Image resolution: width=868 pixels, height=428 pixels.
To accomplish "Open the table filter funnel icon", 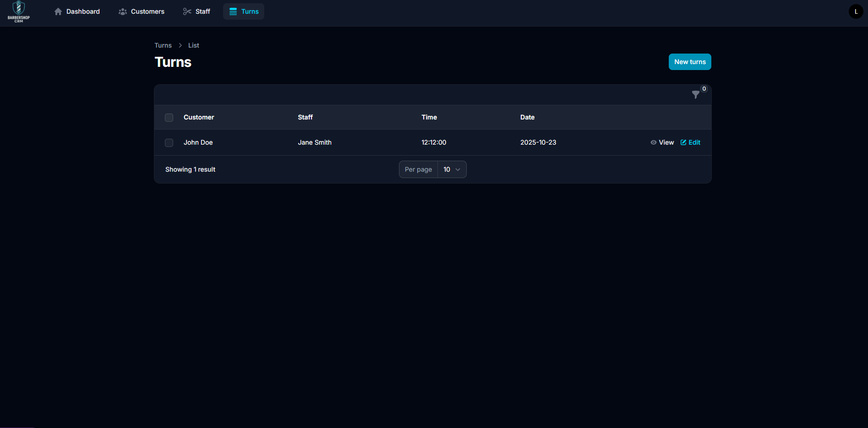I will point(695,95).
